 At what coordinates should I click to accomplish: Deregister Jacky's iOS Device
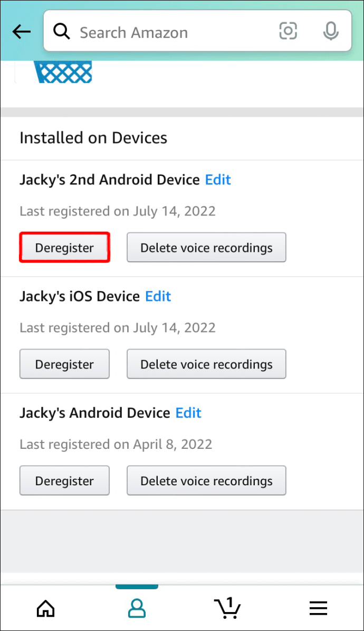(x=64, y=364)
